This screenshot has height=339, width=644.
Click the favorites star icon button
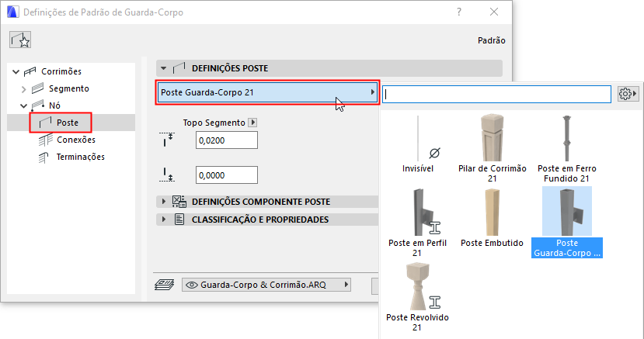click(x=21, y=41)
